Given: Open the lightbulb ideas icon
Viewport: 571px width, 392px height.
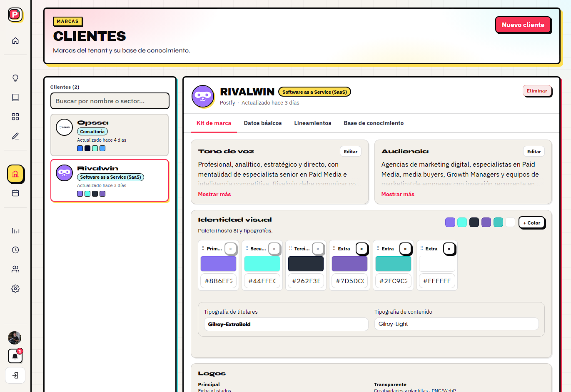Looking at the screenshot, I should [x=15, y=78].
